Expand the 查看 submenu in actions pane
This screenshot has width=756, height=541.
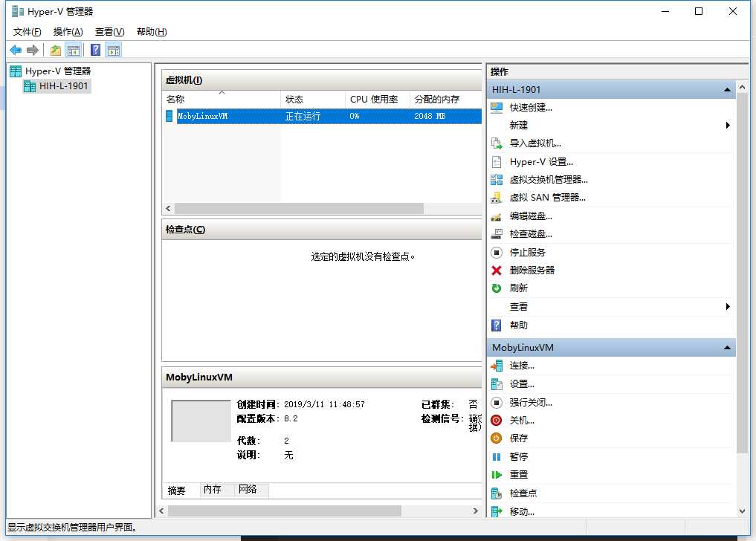click(728, 307)
